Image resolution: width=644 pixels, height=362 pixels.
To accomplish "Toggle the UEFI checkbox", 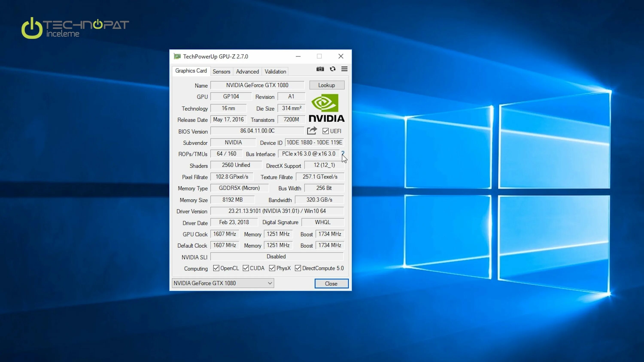I will tap(325, 131).
